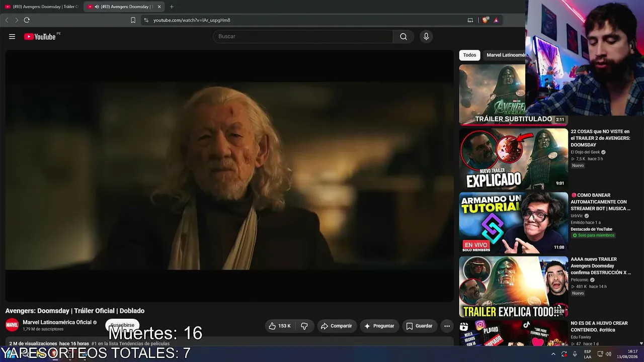Open 'AAAA nuevo TRAILER' video title
This screenshot has width=644, height=362.
(601, 266)
